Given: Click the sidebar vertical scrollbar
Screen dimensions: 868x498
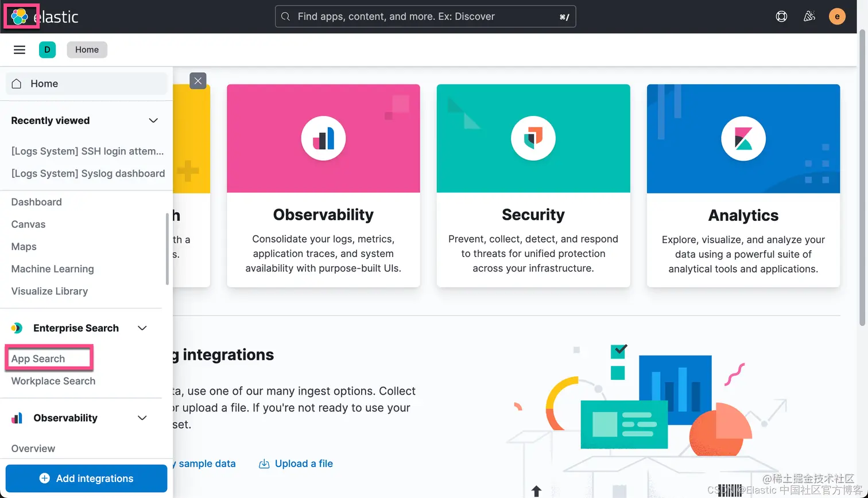Looking at the screenshot, I should tap(168, 248).
